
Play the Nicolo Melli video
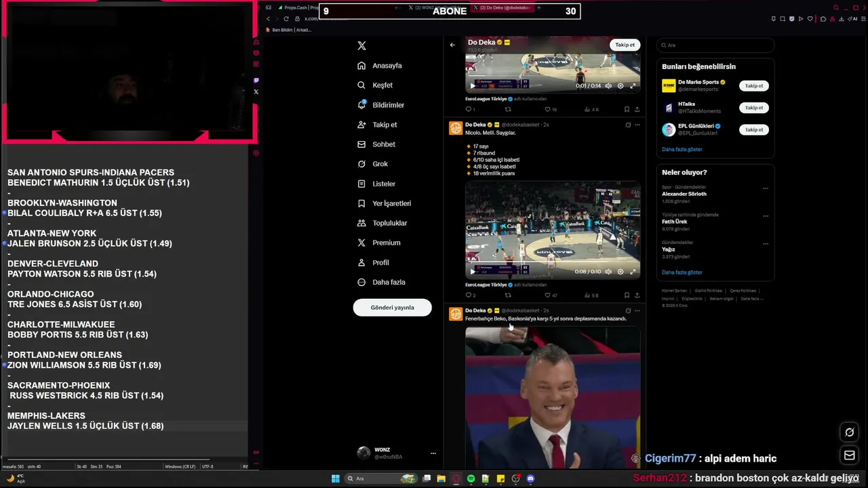[x=473, y=272]
